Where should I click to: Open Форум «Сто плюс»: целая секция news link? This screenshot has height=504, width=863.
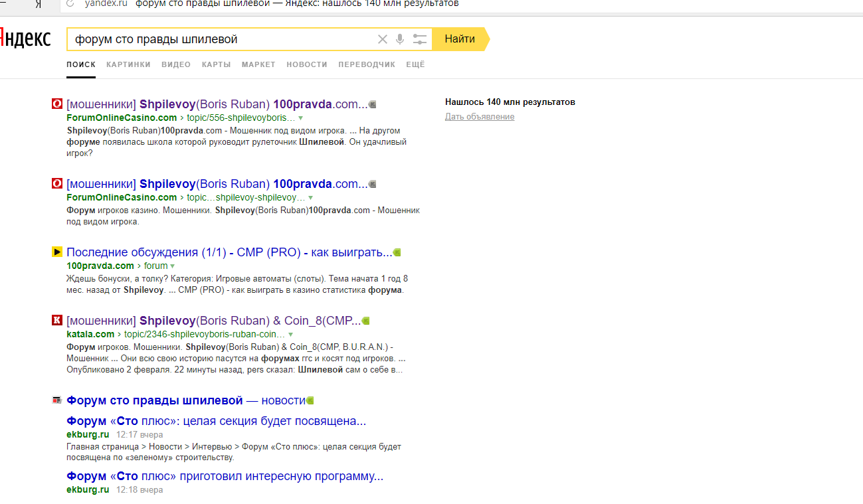217,421
